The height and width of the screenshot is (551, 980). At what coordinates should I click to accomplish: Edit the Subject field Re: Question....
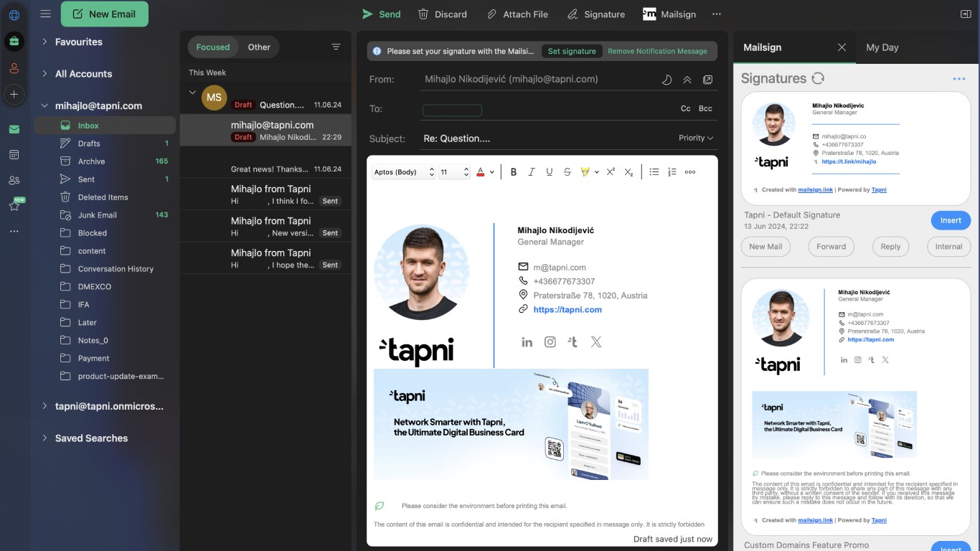pos(545,138)
